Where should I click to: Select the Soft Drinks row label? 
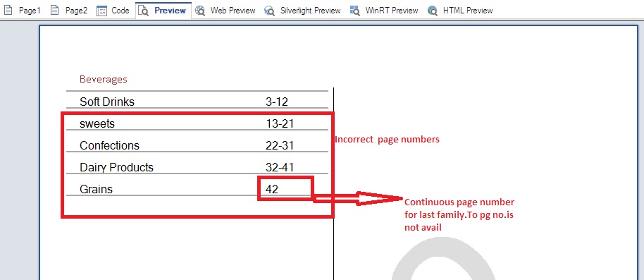tap(107, 102)
